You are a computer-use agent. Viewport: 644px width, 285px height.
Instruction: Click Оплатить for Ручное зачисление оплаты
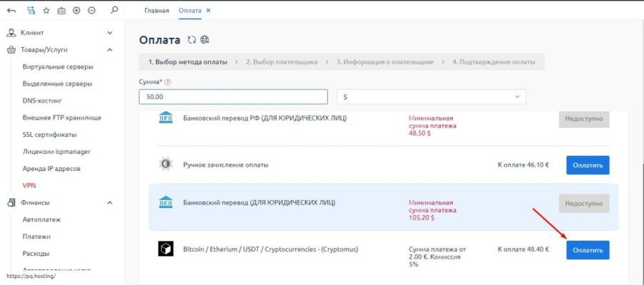click(588, 165)
